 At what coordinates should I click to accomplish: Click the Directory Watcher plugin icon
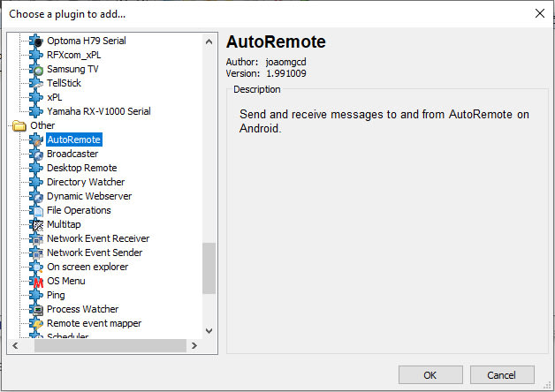click(36, 182)
